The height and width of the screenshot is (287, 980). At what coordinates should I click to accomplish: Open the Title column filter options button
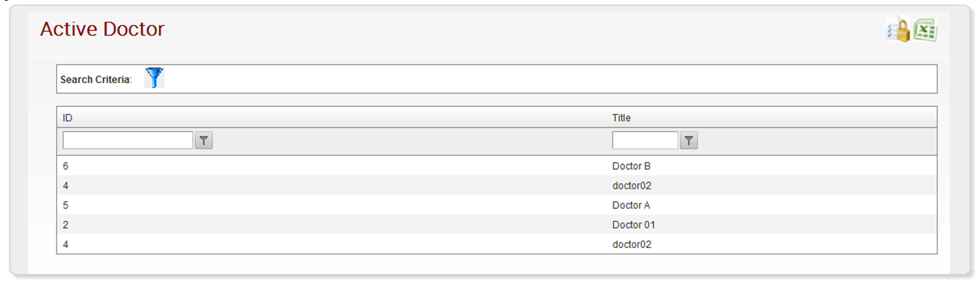click(690, 141)
